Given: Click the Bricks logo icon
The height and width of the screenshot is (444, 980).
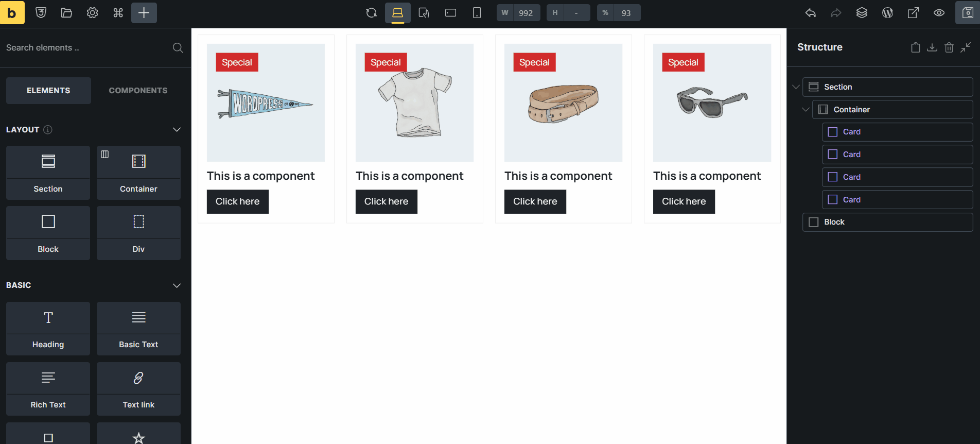Looking at the screenshot, I should (12, 12).
